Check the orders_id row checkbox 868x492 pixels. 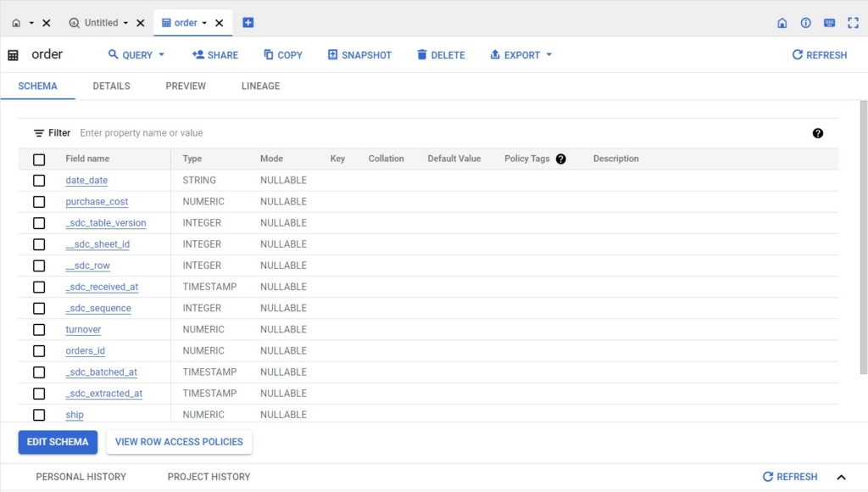coord(39,350)
